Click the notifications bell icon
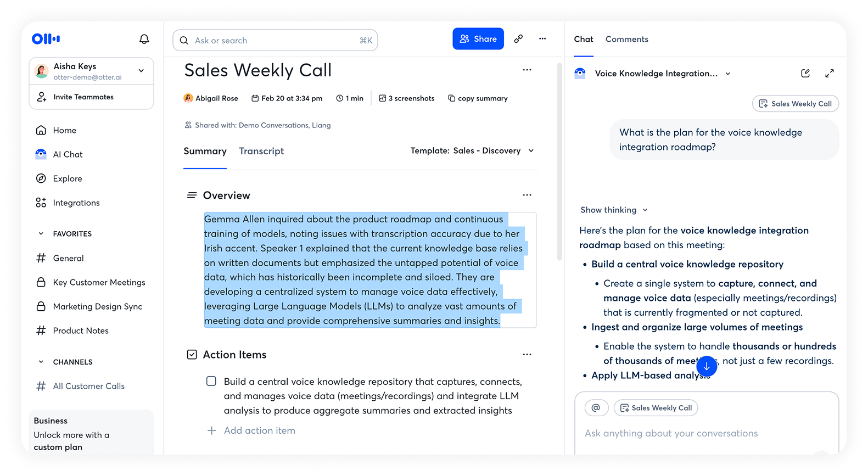This screenshot has height=476, width=868. coord(144,39)
